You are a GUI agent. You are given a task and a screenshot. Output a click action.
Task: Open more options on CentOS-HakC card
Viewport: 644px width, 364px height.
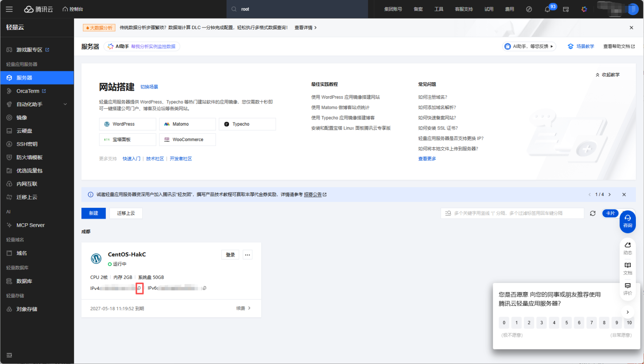pyautogui.click(x=247, y=255)
